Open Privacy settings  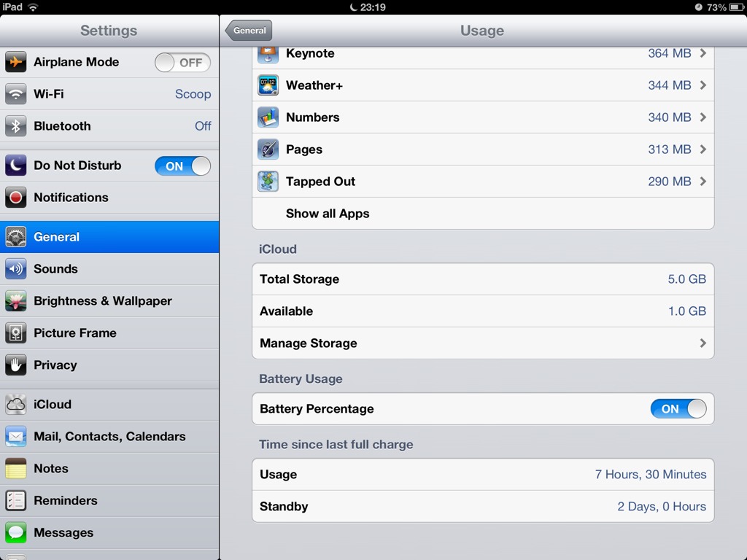point(109,365)
